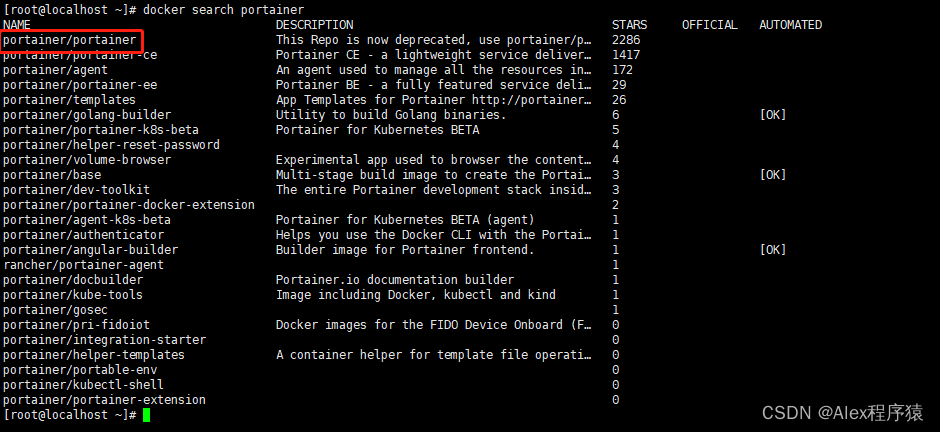Image resolution: width=940 pixels, height=432 pixels.
Task: Click the Portainer for Kubernetes BETA (agent) description
Action: (405, 220)
